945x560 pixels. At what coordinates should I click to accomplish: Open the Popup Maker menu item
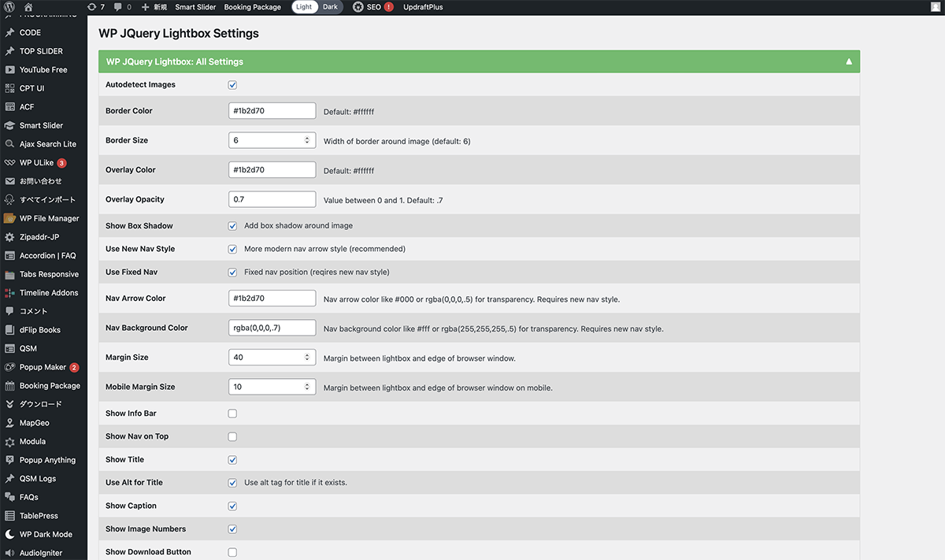tap(43, 367)
